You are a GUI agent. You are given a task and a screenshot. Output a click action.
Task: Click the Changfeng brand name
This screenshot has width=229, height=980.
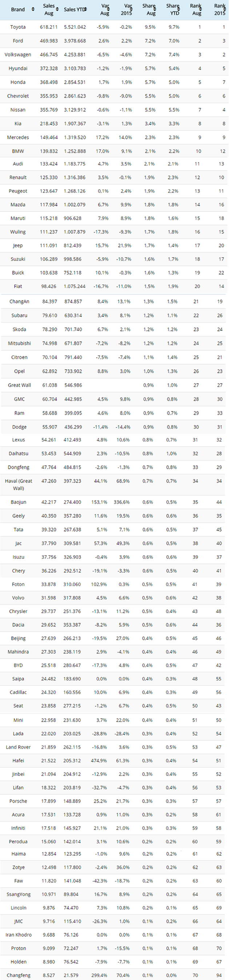[x=18, y=975]
